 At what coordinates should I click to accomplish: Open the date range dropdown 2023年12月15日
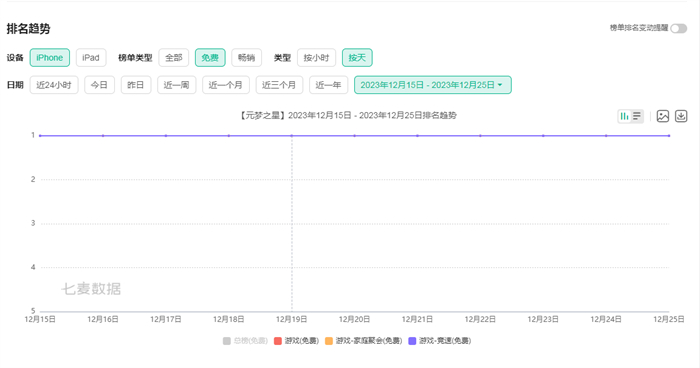433,85
